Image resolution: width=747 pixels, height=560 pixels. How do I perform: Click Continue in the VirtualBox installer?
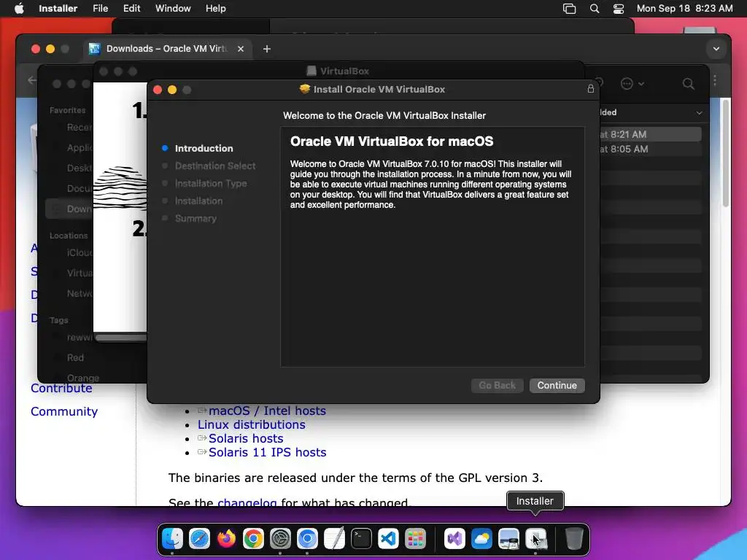click(x=557, y=385)
